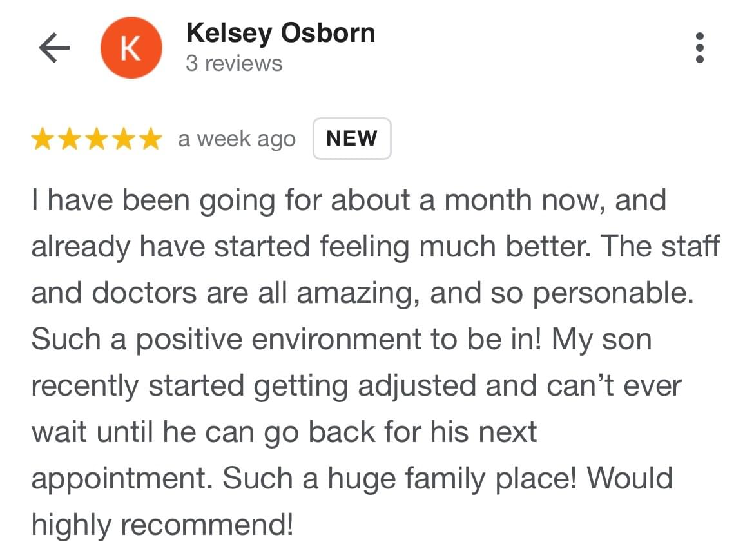Click the fourth yellow rating star
Screen dimensions: 754x560
pos(123,139)
